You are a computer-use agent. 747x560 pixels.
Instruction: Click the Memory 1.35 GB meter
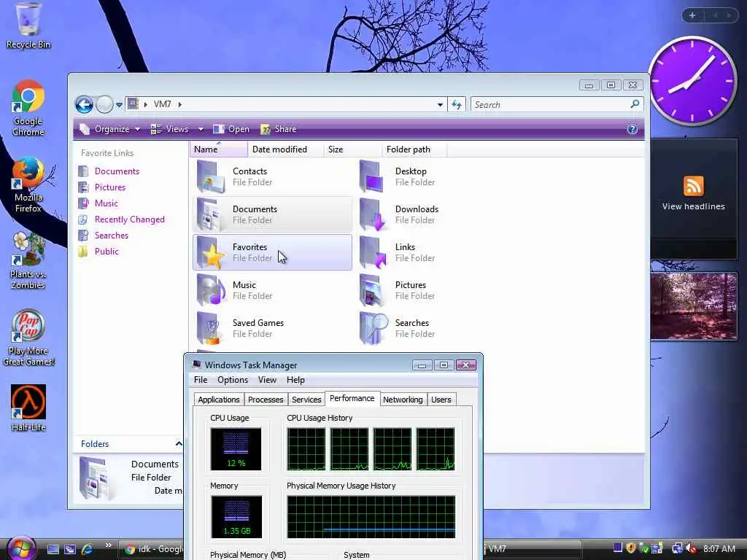236,517
